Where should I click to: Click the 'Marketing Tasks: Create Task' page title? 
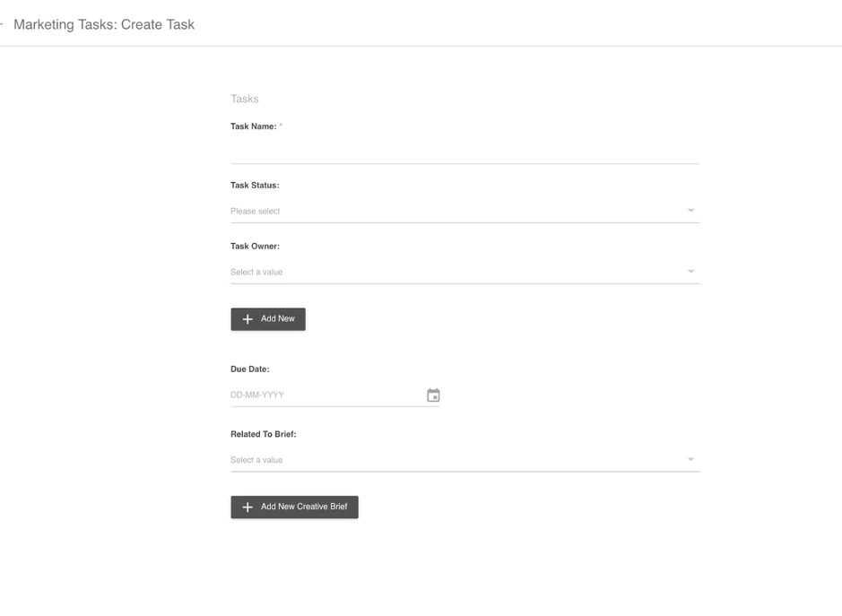point(104,25)
